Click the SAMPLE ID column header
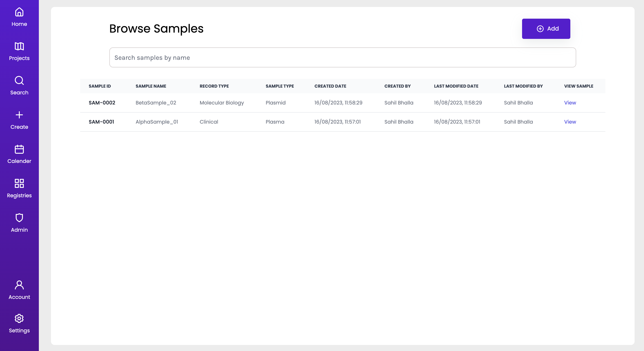 [x=100, y=86]
